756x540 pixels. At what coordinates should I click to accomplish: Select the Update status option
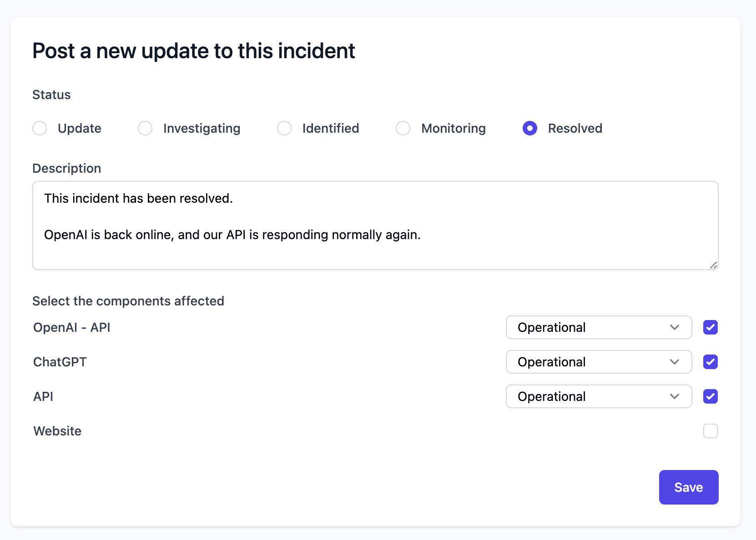coord(40,128)
